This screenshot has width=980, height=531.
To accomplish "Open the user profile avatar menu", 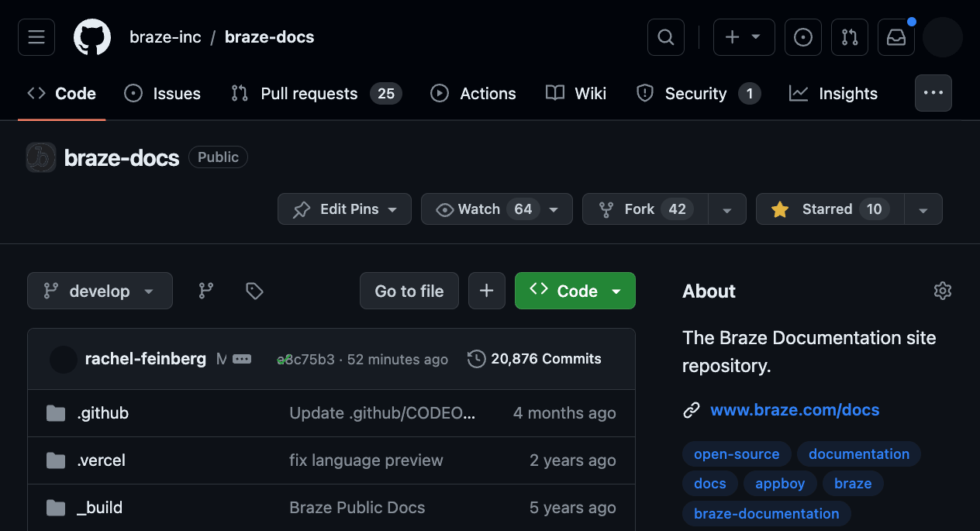I will tap(943, 37).
